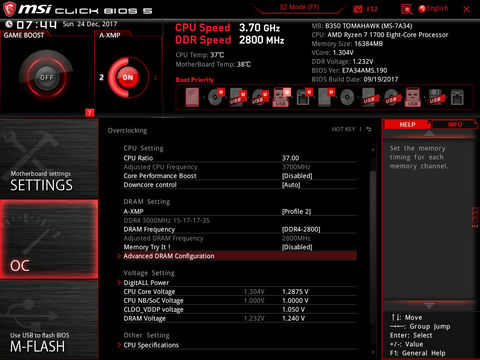This screenshot has width=480, height=360.
Task: Click the Memory Size: 16384MB text
Action: click(x=347, y=44)
